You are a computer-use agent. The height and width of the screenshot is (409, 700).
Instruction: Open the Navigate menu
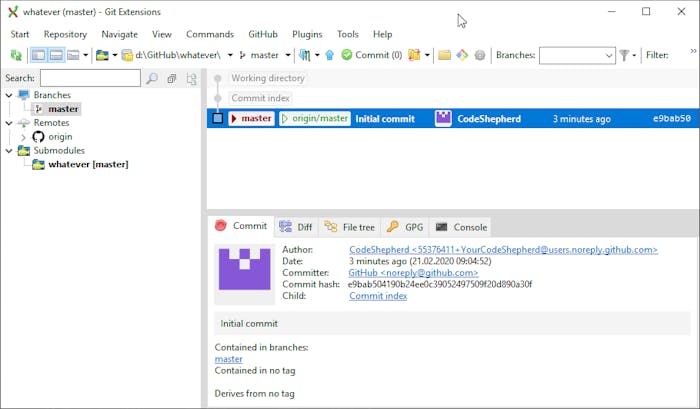(x=120, y=34)
